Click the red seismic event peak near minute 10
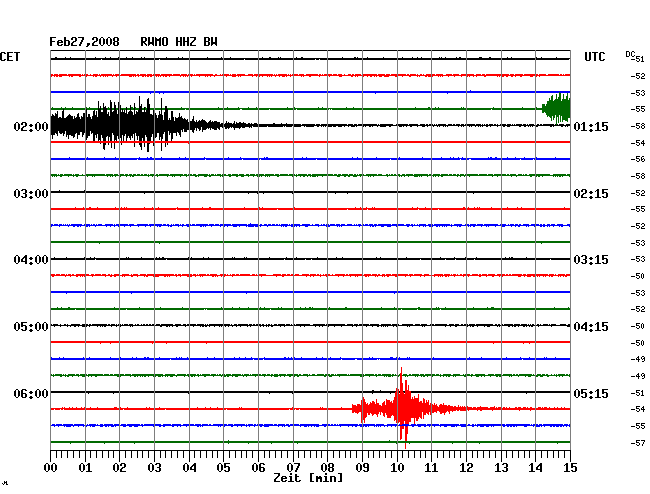Screen dimensions: 650x494 [x=402, y=408]
